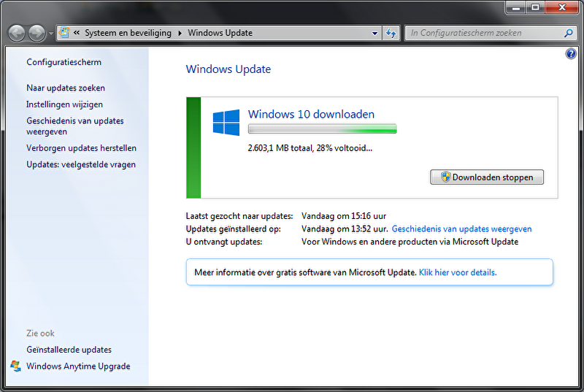Expand the breadcrumb arrow after Systeem en beveiliging
Viewport: 584px width, 392px height.
pos(180,33)
